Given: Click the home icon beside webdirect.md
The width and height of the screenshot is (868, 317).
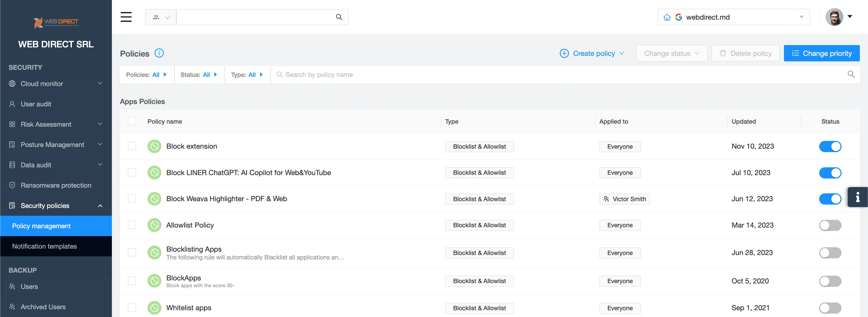Looking at the screenshot, I should (x=667, y=17).
